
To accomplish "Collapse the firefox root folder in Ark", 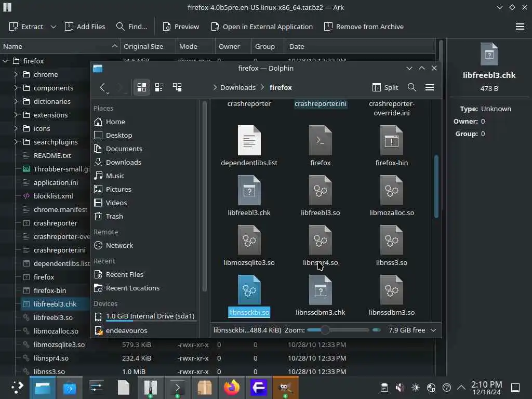I will click(5, 61).
